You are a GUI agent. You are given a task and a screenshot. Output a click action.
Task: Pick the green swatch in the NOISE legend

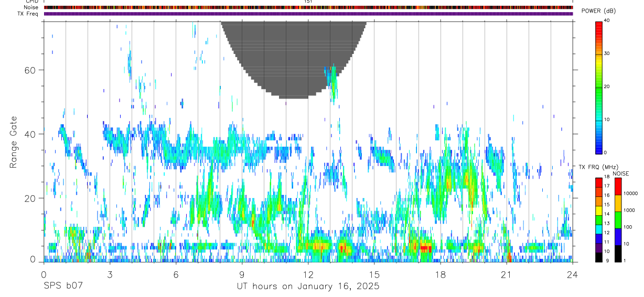click(x=618, y=219)
